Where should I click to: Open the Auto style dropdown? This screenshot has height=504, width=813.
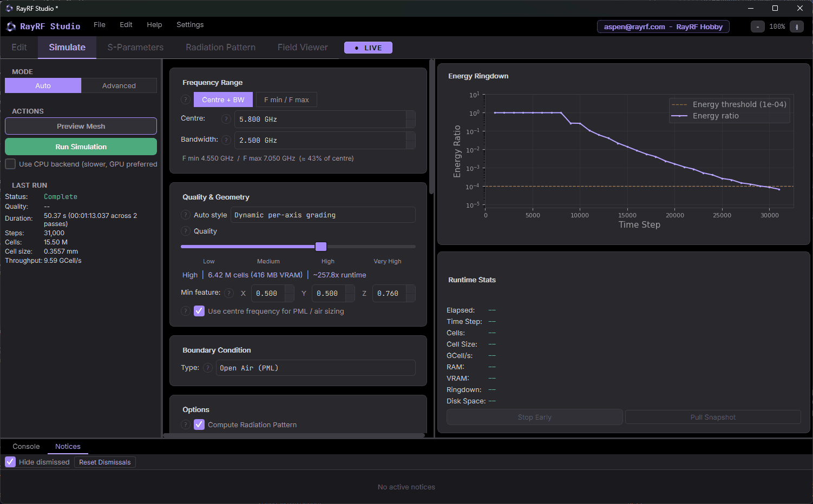pyautogui.click(x=323, y=215)
